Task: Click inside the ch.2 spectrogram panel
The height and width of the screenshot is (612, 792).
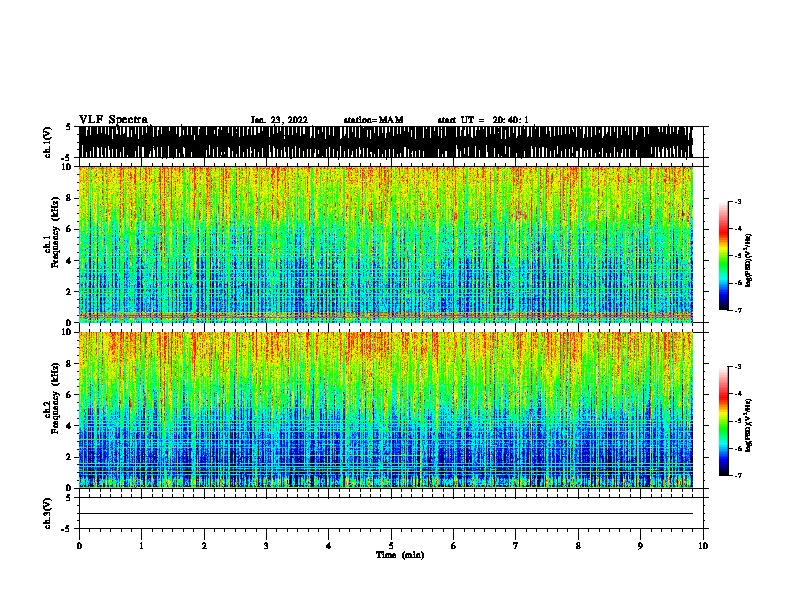Action: click(x=385, y=410)
